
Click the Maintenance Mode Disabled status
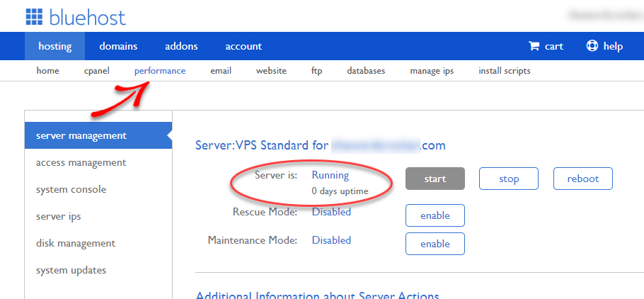(331, 239)
